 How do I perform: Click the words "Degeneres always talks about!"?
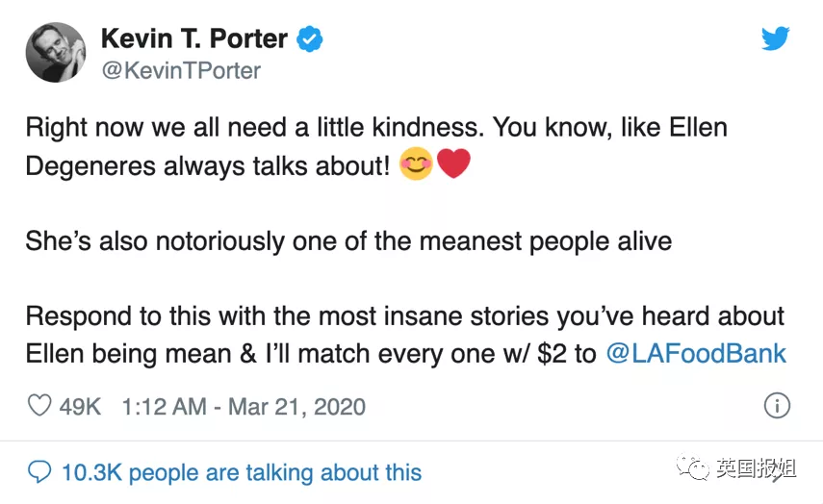(208, 165)
